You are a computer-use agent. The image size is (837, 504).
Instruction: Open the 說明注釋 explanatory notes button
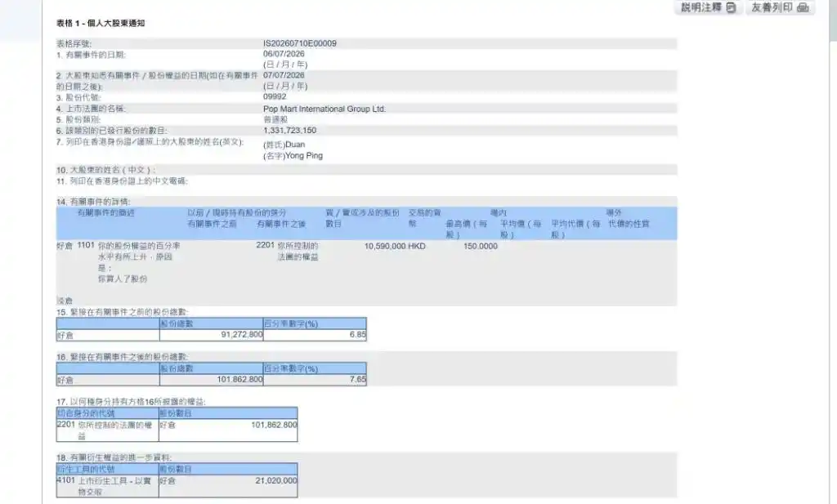(x=709, y=7)
